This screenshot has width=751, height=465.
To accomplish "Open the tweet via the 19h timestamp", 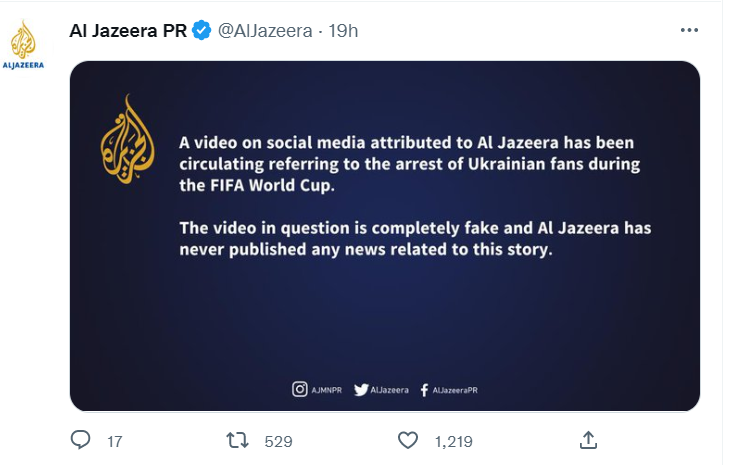I will point(343,31).
